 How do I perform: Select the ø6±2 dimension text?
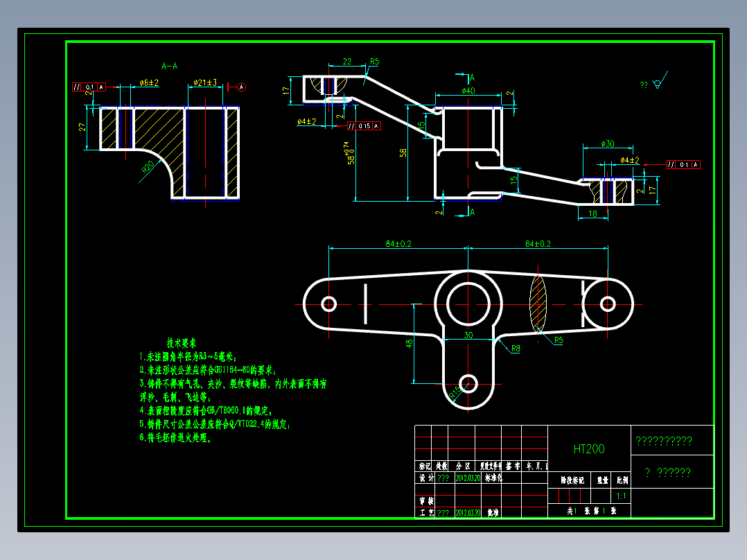tap(148, 82)
